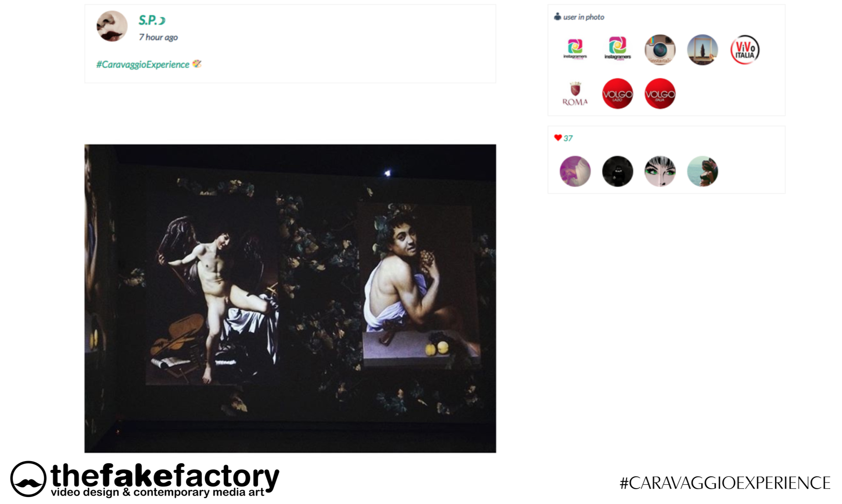Image resolution: width=842 pixels, height=504 pixels.
Task: Open the #CaravaggioExperience hashtag link
Action: pyautogui.click(x=143, y=64)
